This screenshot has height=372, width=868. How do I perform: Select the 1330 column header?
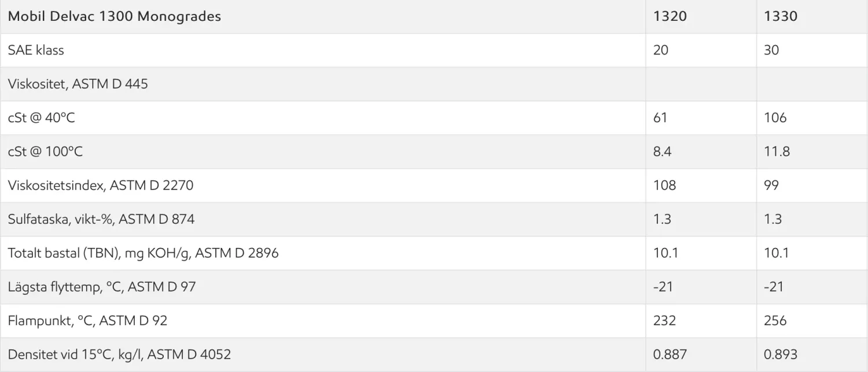click(x=781, y=16)
